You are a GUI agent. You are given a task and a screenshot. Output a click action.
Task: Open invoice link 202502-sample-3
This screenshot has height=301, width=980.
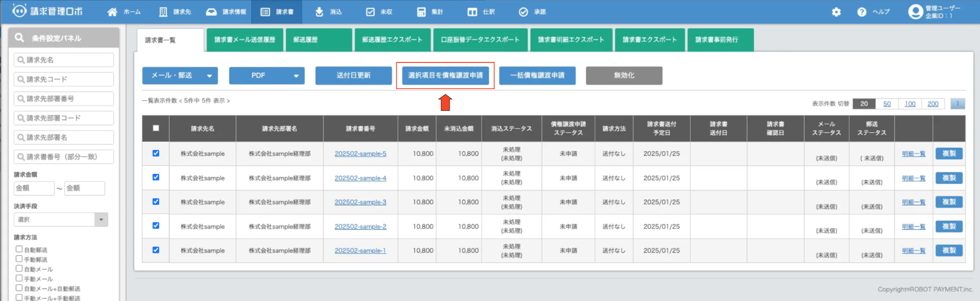pos(360,202)
